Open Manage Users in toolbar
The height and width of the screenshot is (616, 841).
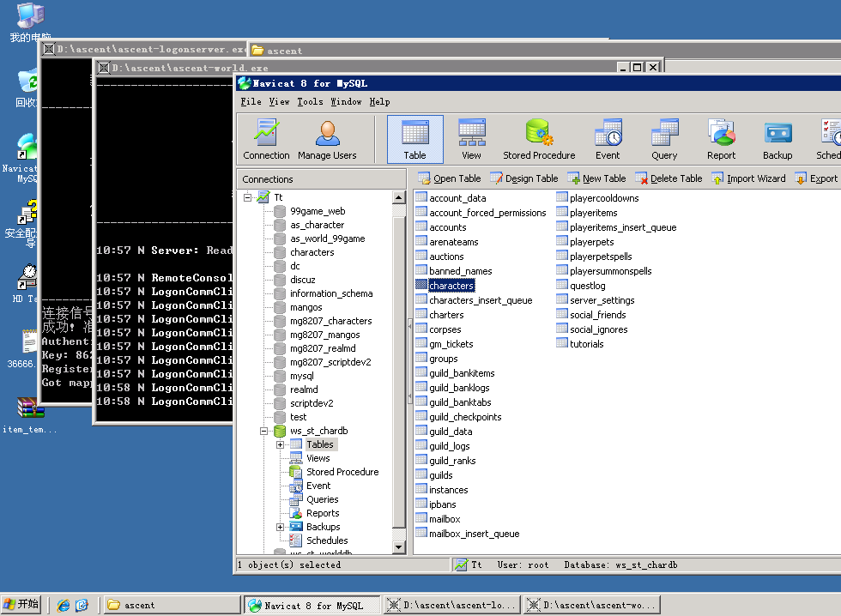[327, 139]
